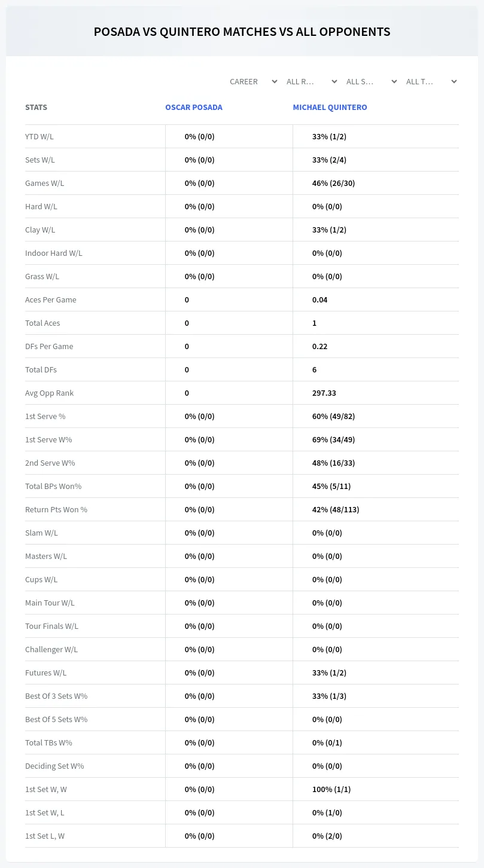The height and width of the screenshot is (868, 484).
Task: Select the Aces Per Game row label
Action: tap(51, 299)
